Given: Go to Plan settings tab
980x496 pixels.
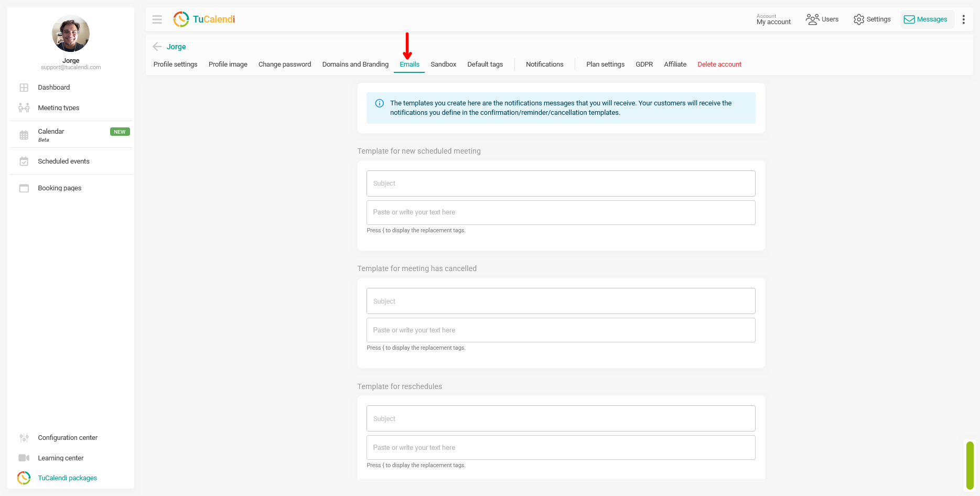Looking at the screenshot, I should pos(606,64).
